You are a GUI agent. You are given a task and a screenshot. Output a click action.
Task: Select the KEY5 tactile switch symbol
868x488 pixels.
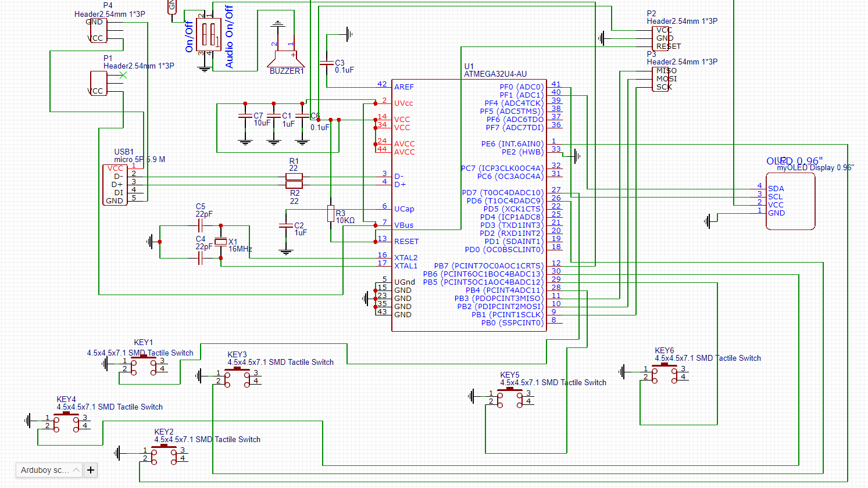click(x=510, y=397)
